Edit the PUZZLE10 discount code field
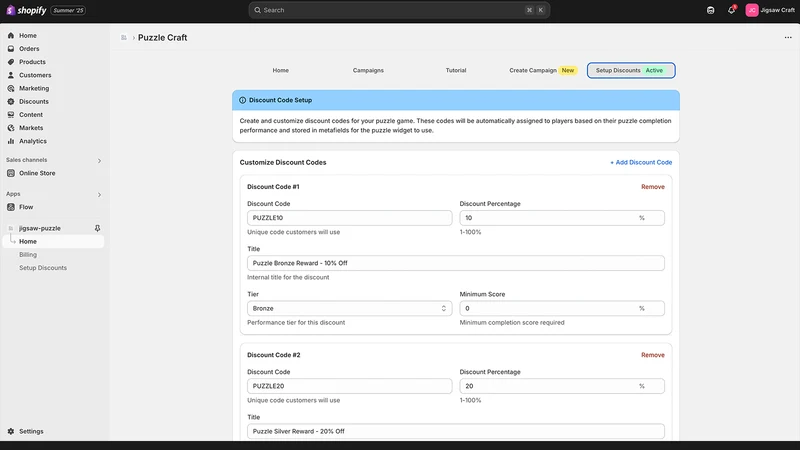Viewport: 800px width, 450px height. coord(349,218)
